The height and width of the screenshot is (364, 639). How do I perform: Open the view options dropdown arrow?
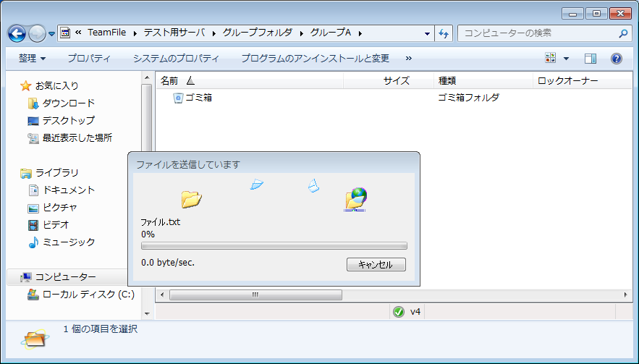[x=566, y=59]
